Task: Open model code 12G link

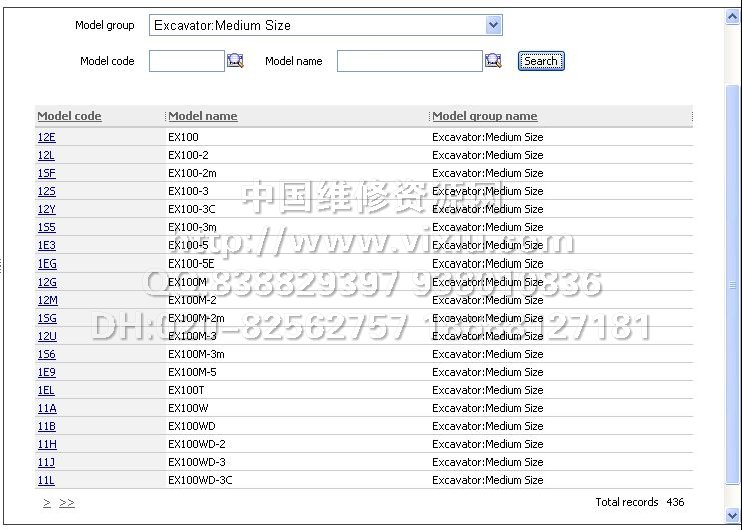Action: pyautogui.click(x=47, y=282)
